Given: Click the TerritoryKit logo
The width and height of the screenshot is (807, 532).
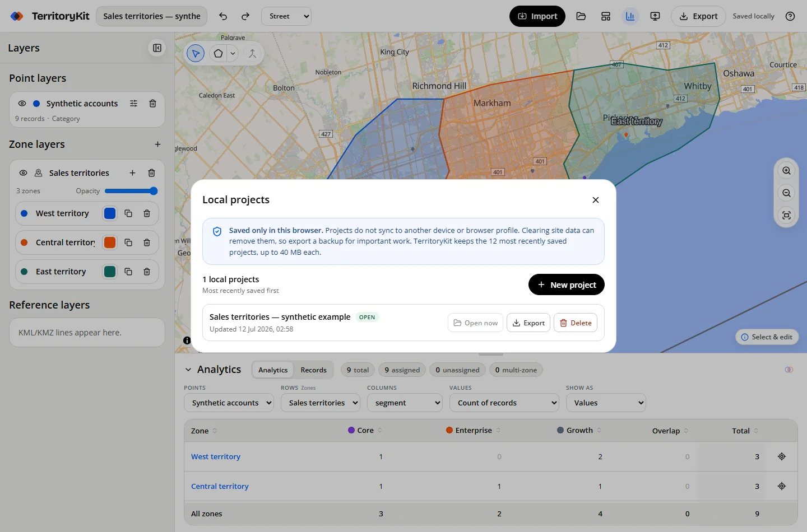Looking at the screenshot, I should 49,16.
